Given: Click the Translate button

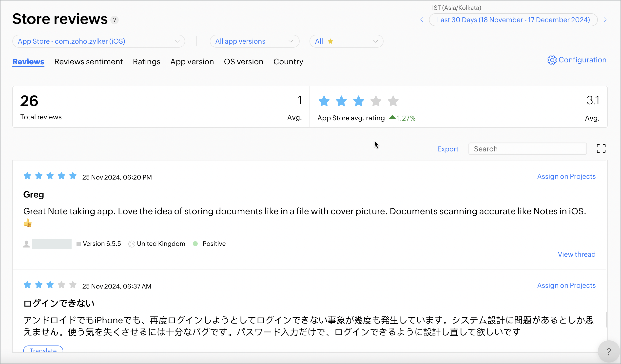Looking at the screenshot, I should click(x=43, y=350).
